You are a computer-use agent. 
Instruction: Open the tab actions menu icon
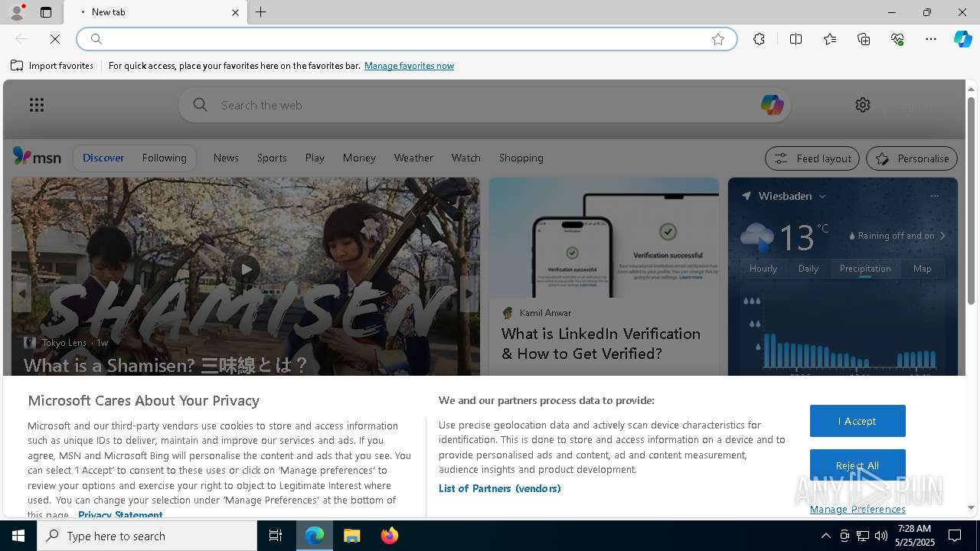46,12
